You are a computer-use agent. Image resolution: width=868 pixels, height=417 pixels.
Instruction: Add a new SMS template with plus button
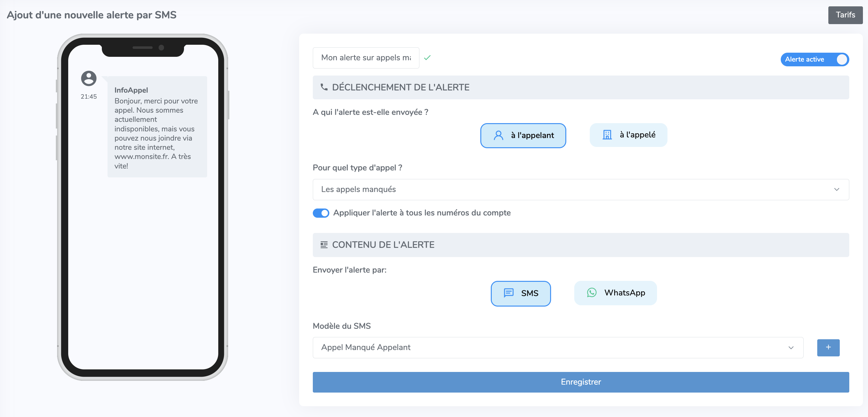point(828,347)
